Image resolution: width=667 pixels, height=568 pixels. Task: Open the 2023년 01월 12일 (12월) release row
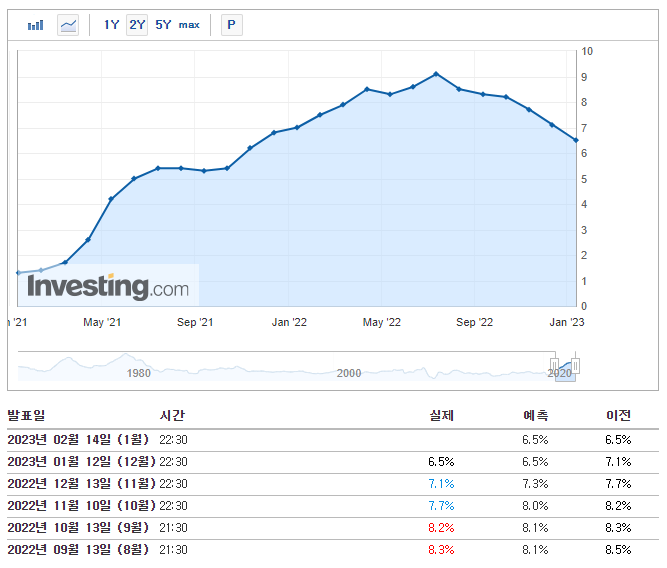(333, 462)
